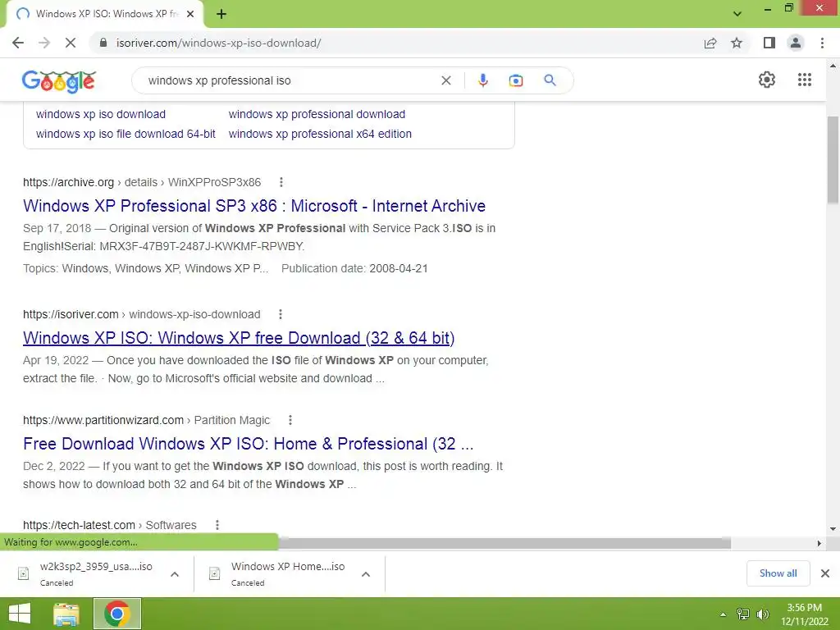Click the vertical scrollbar thumb
Viewport: 840px width, 630px height.
(833, 160)
